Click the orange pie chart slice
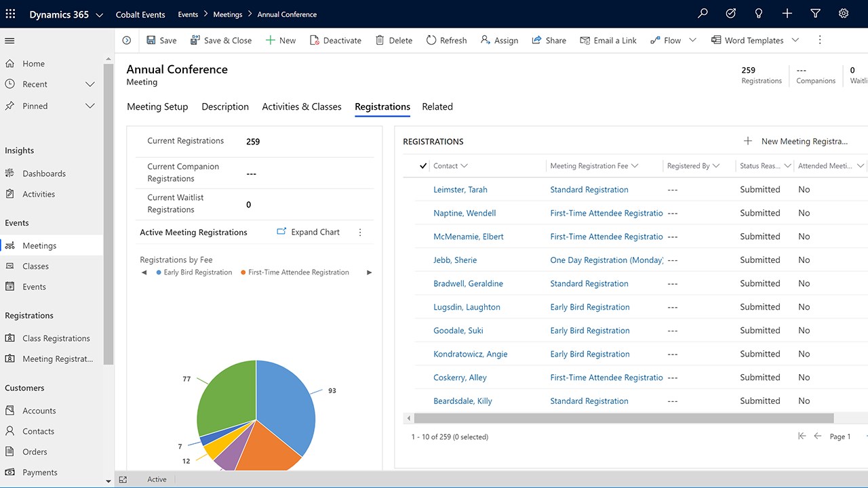 tap(268, 449)
